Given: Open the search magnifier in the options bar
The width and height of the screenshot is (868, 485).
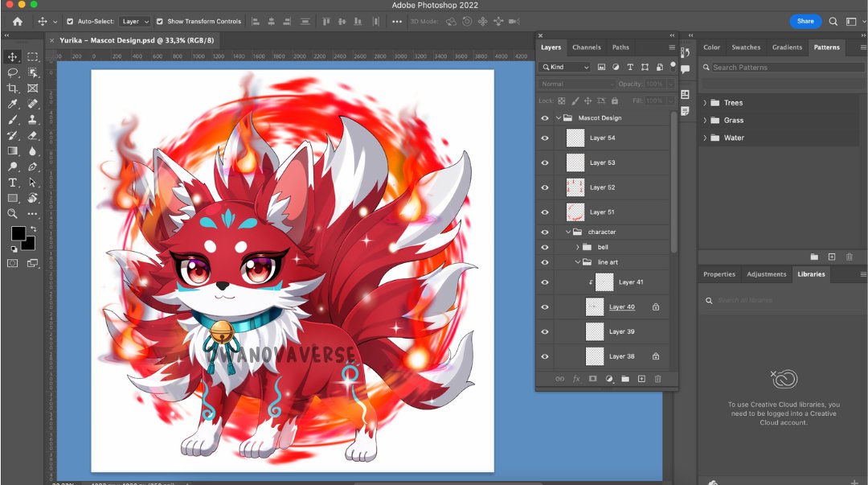Looking at the screenshot, I should (833, 22).
